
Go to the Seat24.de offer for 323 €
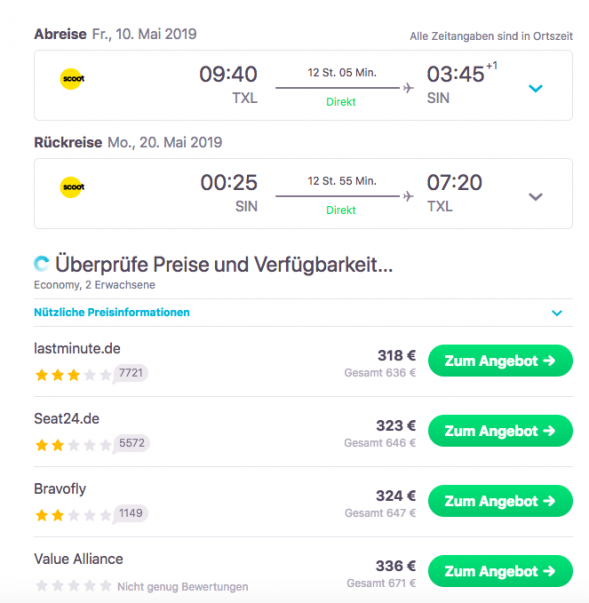point(500,431)
